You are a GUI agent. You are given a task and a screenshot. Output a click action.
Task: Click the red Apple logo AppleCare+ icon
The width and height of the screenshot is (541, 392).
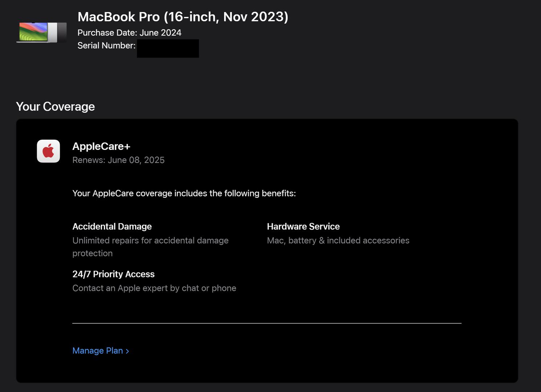pos(48,151)
